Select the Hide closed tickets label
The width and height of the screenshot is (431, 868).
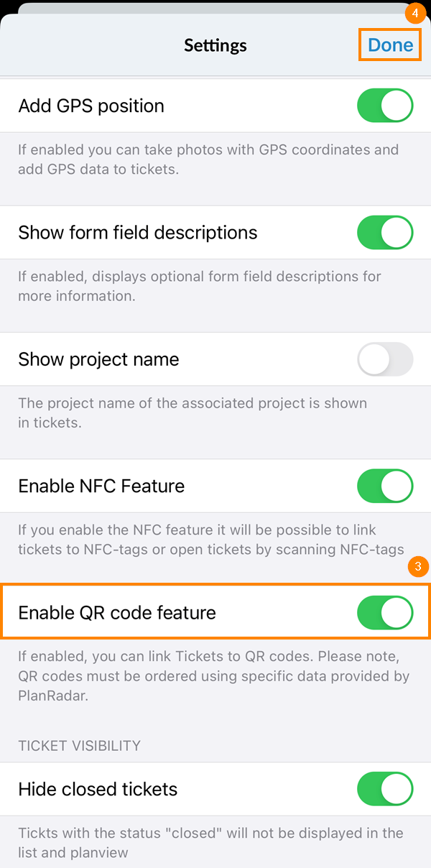(x=98, y=789)
